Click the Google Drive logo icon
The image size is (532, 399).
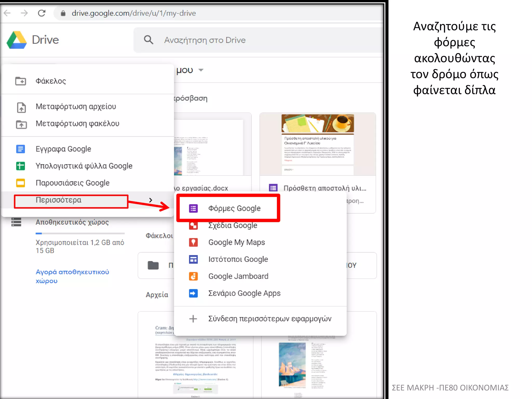click(x=17, y=40)
